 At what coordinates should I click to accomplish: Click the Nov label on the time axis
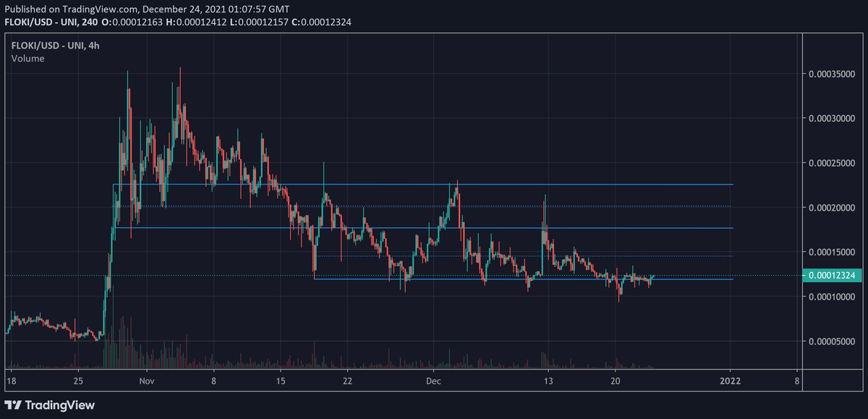147,380
